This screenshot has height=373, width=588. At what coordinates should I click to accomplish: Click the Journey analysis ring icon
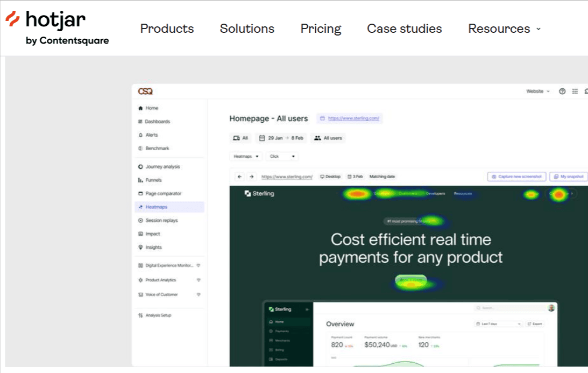click(140, 167)
